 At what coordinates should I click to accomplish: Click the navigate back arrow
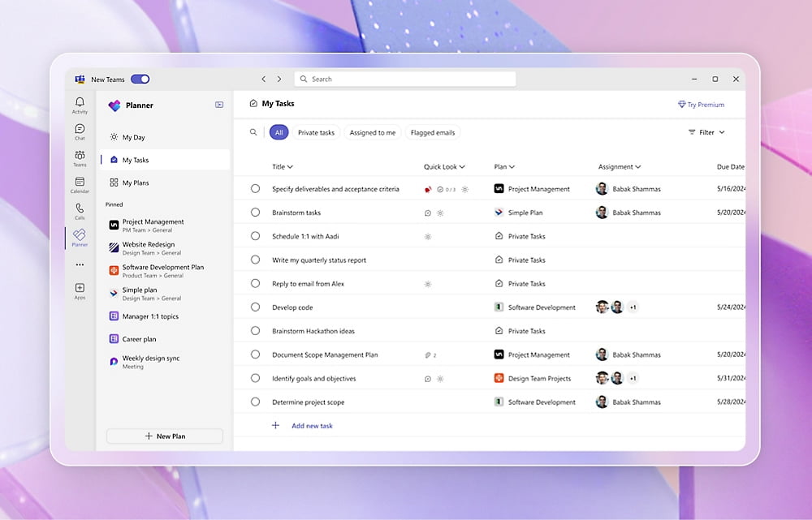pos(263,80)
